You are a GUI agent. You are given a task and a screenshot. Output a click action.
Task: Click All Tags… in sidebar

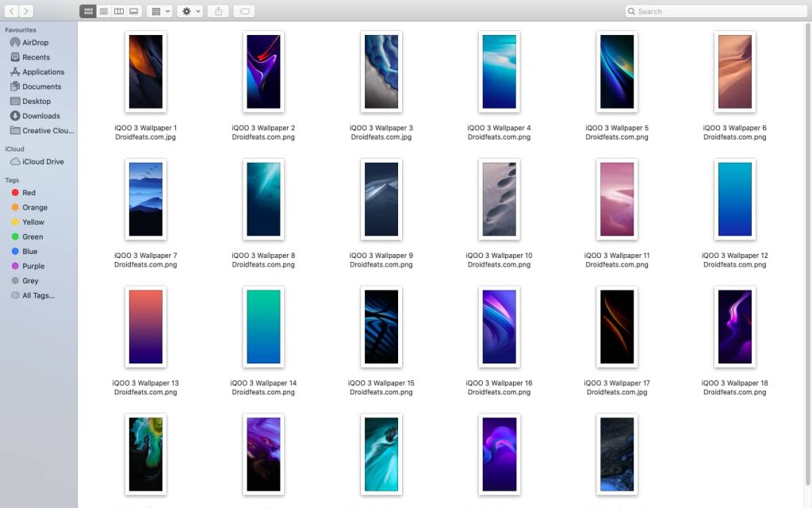point(38,295)
